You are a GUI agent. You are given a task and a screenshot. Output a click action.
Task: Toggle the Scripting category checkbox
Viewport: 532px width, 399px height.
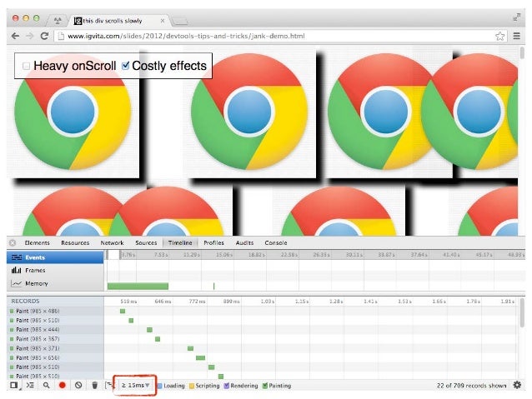[x=192, y=386]
